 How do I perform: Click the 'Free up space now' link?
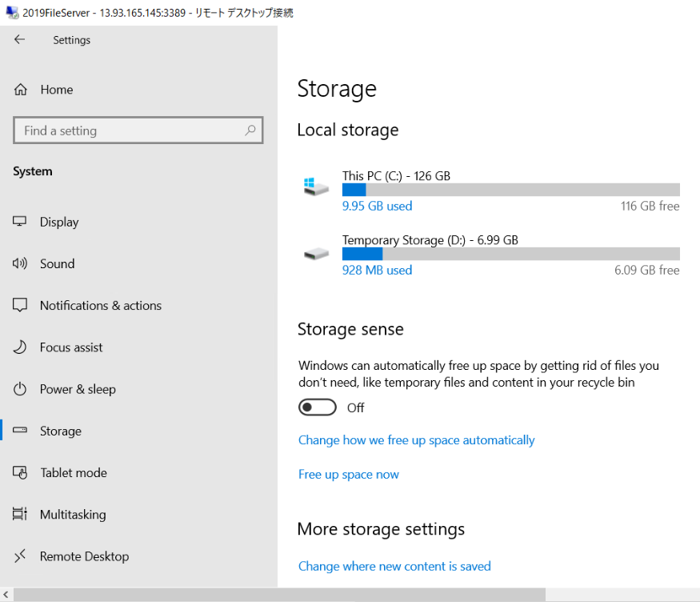click(348, 475)
